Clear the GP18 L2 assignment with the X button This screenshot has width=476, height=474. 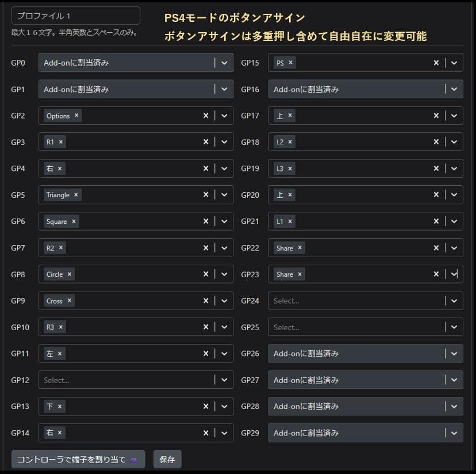pos(436,142)
